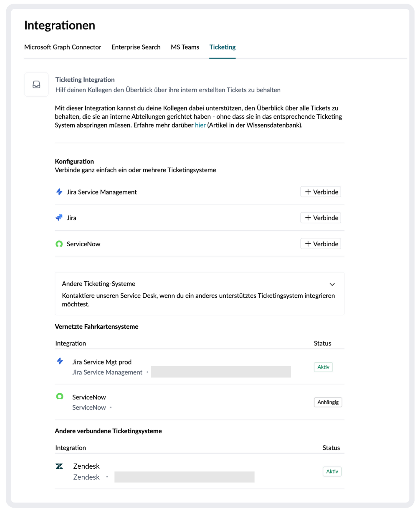The height and width of the screenshot is (512, 420).
Task: Click the redacted gray field in the Zendesk row
Action: point(184,477)
